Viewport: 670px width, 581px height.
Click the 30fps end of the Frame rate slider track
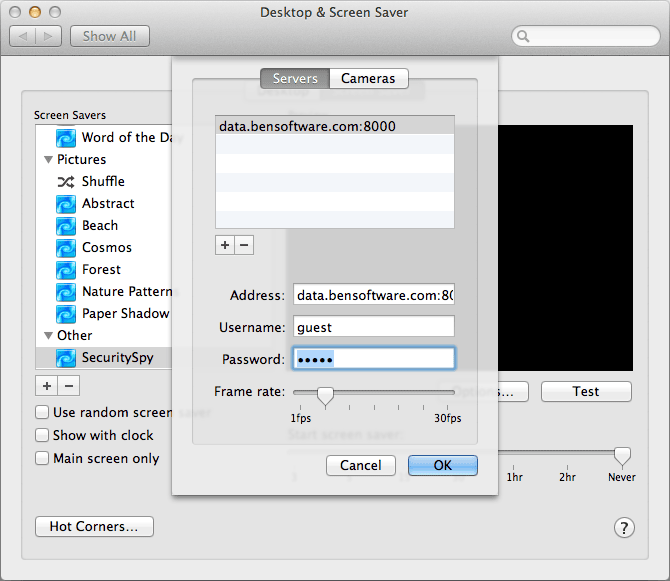tap(448, 392)
